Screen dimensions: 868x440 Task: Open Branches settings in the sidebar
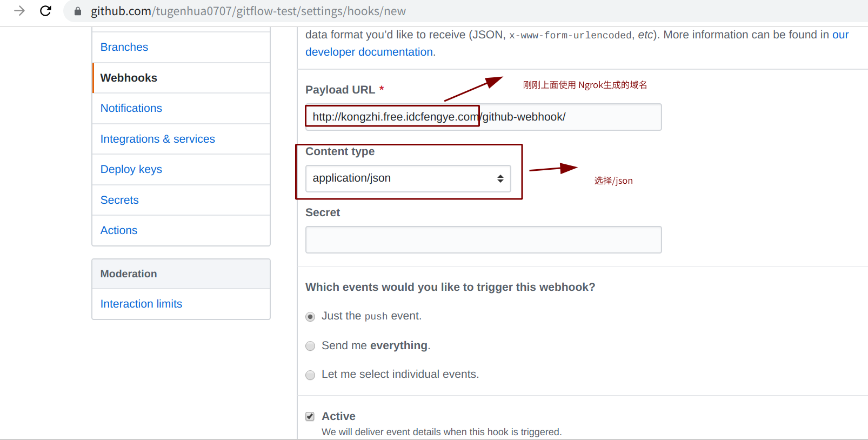[x=124, y=47]
